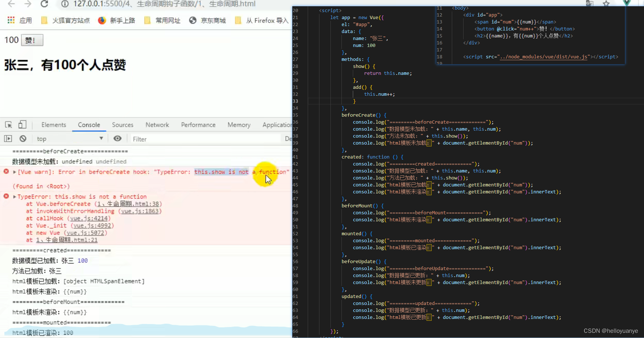Screen dimensions: 644x338
Task: Expand the TypeError stack trace entry
Action: [15, 197]
